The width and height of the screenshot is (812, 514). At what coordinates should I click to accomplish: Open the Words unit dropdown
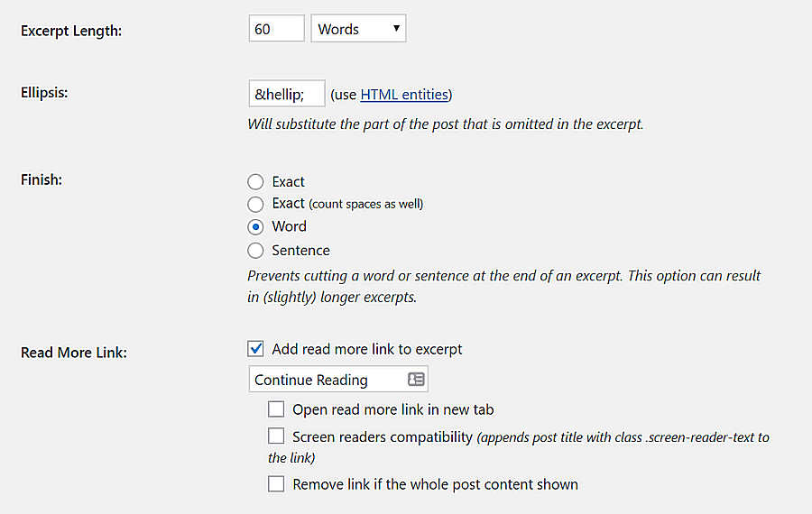tap(358, 29)
